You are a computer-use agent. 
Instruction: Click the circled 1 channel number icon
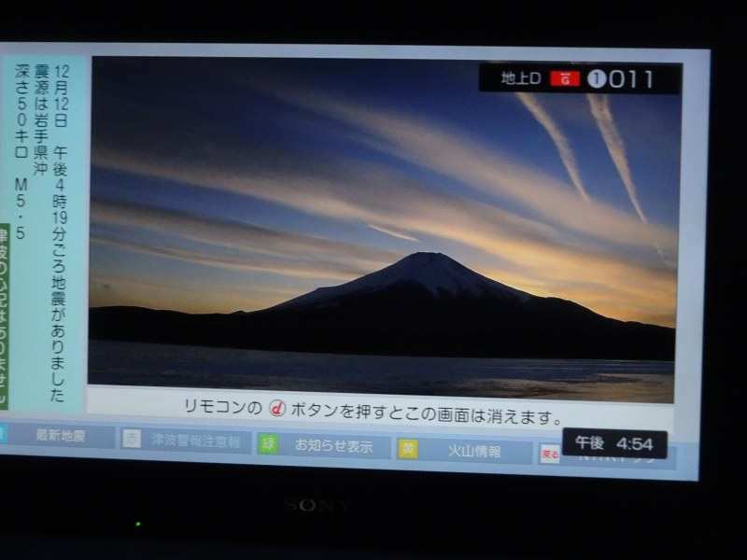tap(597, 79)
